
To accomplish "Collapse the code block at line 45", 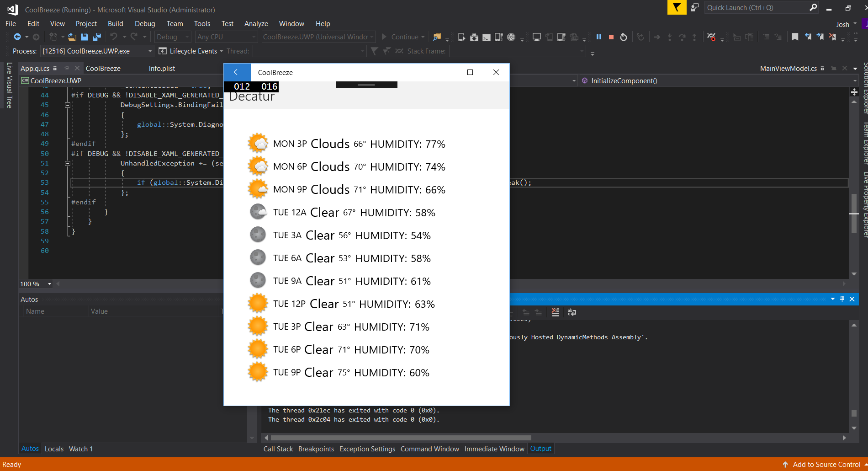I will (67, 105).
